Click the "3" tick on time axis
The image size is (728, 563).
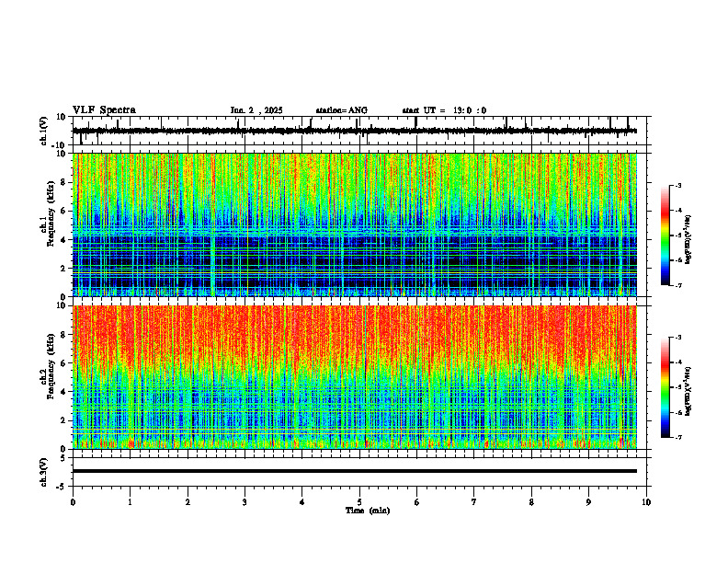[245, 502]
